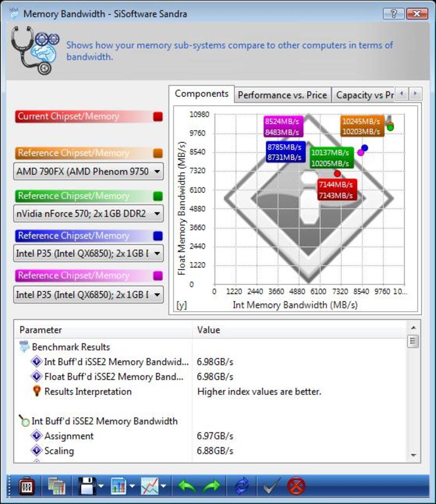436x504 pixels.
Task: Click the Int Buff'd iSSE2 Memory Bandwid... diamond icon
Action: pos(37,361)
